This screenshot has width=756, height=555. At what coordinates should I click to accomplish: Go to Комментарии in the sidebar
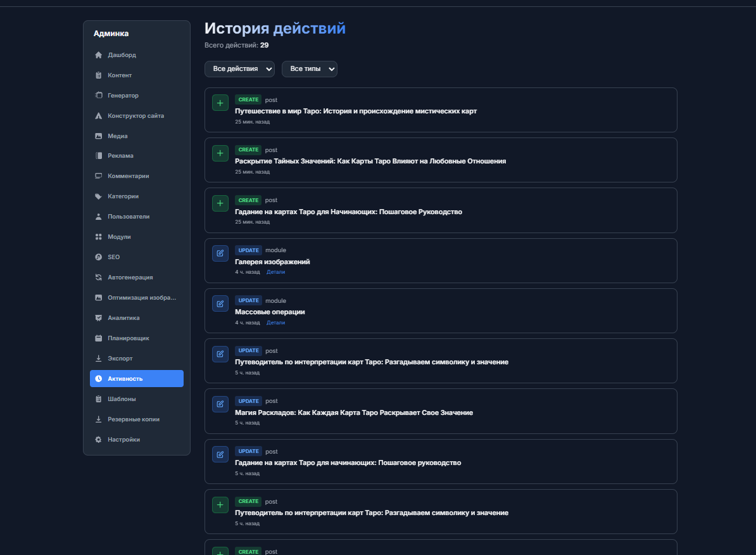(x=128, y=176)
